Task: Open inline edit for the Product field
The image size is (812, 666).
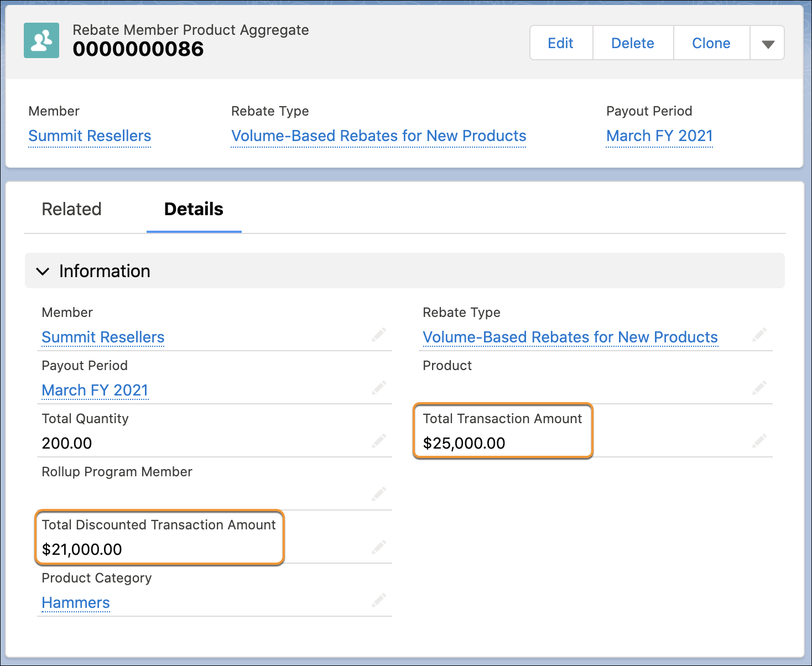Action: click(759, 387)
